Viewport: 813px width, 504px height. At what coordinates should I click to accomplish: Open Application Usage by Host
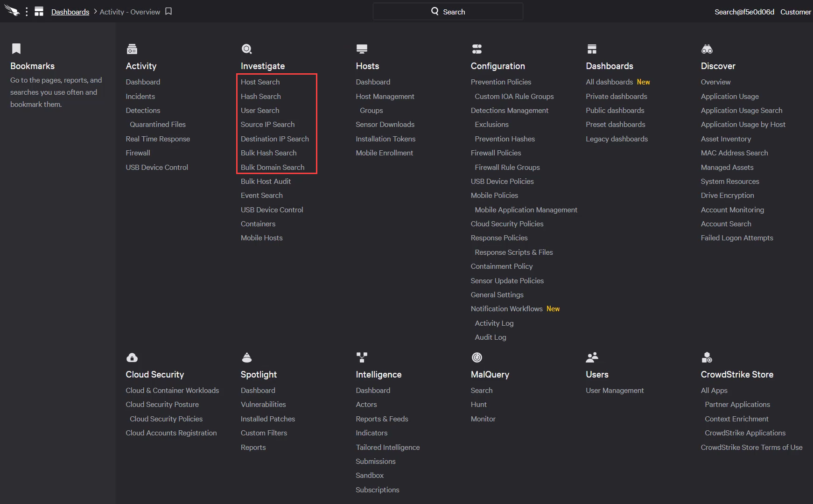click(743, 125)
